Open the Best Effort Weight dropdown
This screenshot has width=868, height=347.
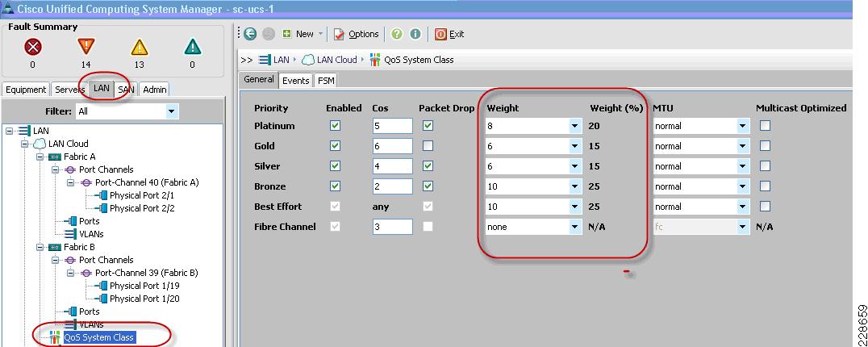(534, 207)
